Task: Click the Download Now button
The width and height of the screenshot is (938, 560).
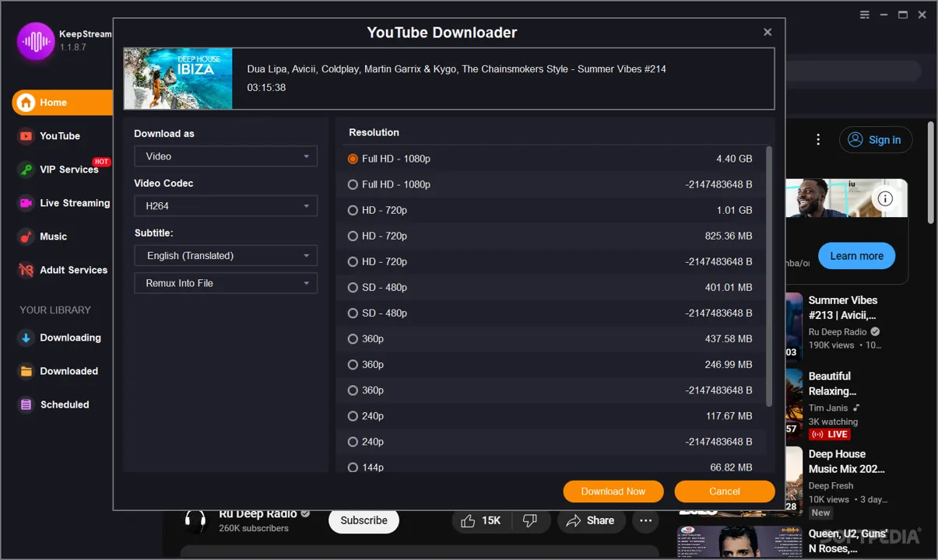Action: point(613,492)
